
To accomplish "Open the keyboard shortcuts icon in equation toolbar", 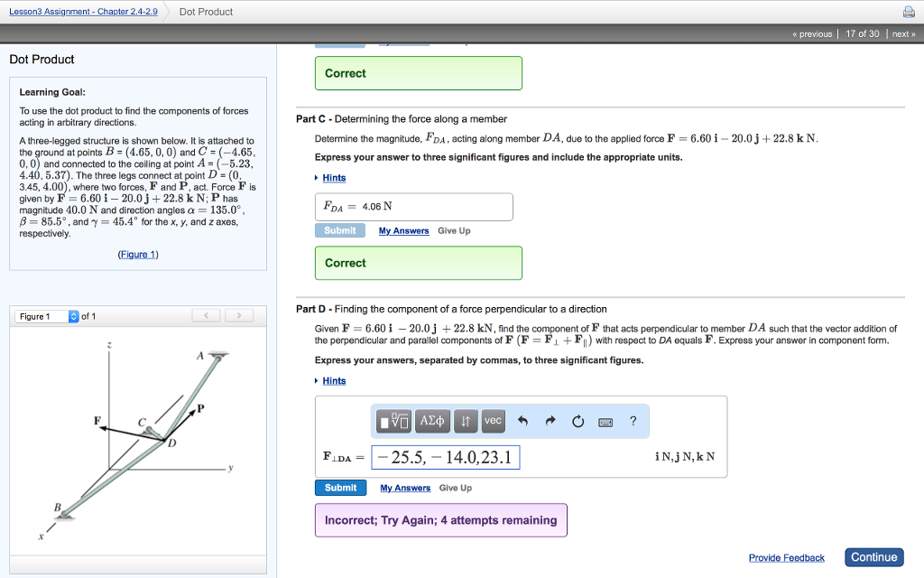I will 605,421.
